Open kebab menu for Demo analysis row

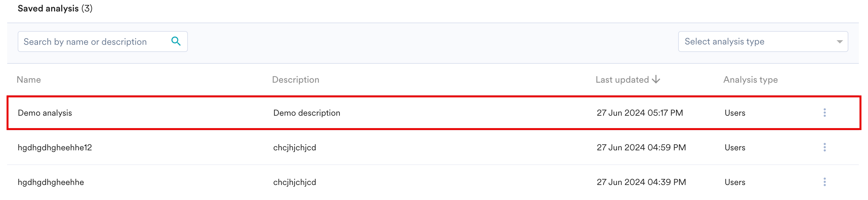[x=824, y=112]
